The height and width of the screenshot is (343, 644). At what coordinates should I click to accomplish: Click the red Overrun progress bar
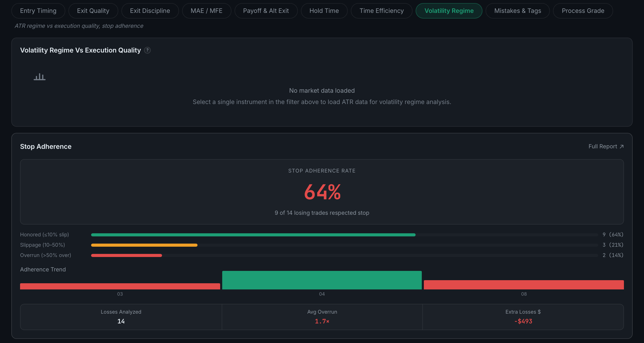tap(127, 255)
